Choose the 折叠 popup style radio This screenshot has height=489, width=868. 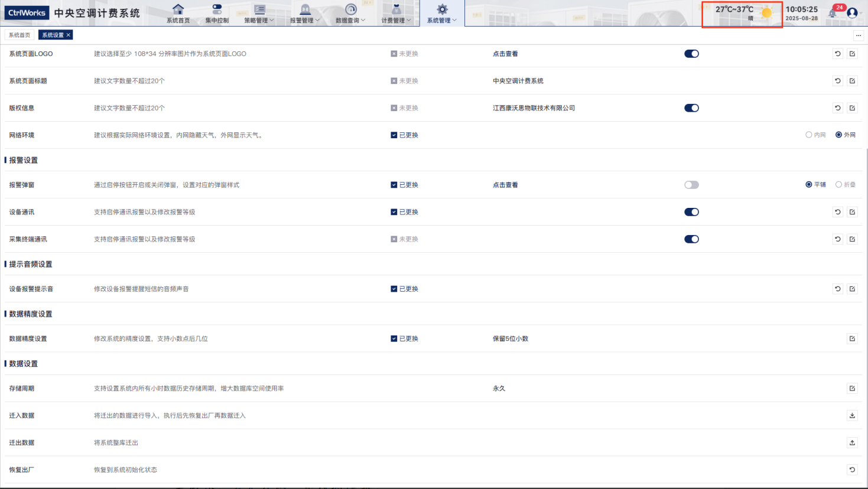(x=838, y=185)
